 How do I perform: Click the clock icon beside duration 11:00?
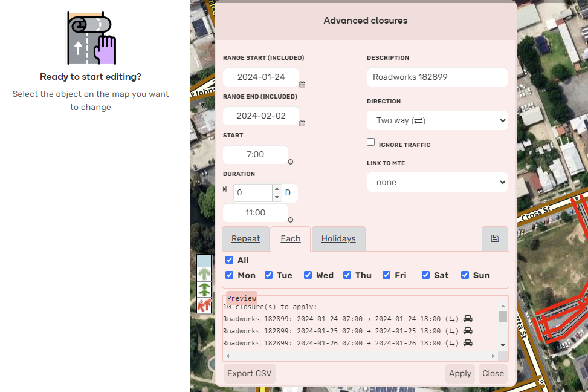click(291, 220)
